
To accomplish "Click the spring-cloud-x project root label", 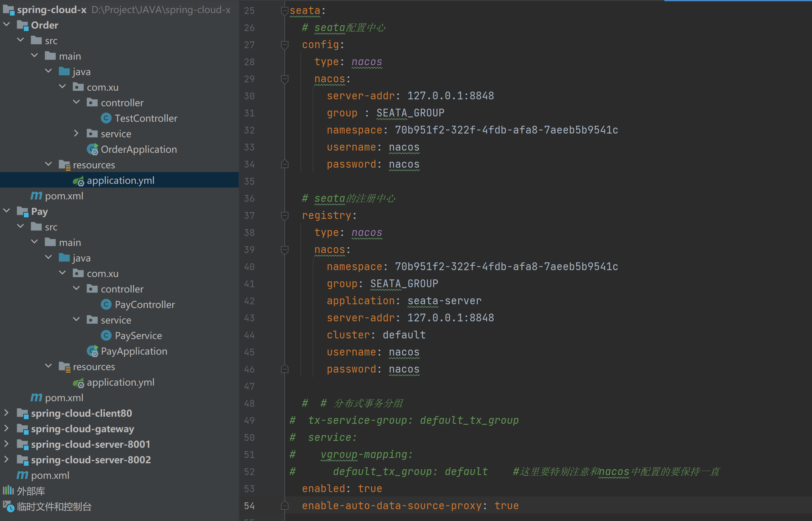I will (52, 10).
